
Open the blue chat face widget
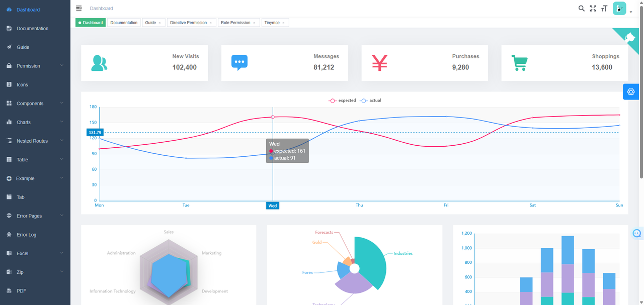[x=637, y=233]
